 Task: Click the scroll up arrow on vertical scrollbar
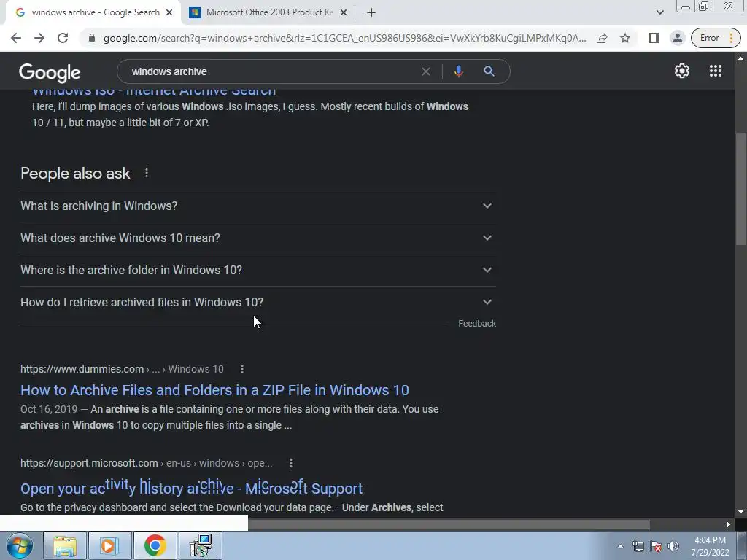coord(740,58)
